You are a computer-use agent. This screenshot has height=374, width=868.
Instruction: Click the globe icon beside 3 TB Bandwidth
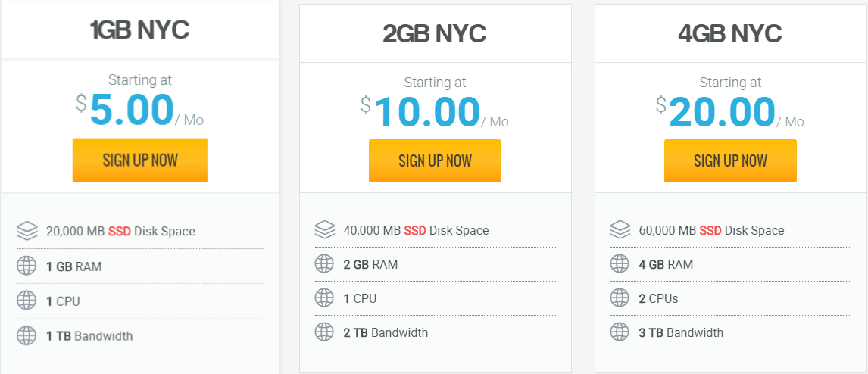pos(620,332)
